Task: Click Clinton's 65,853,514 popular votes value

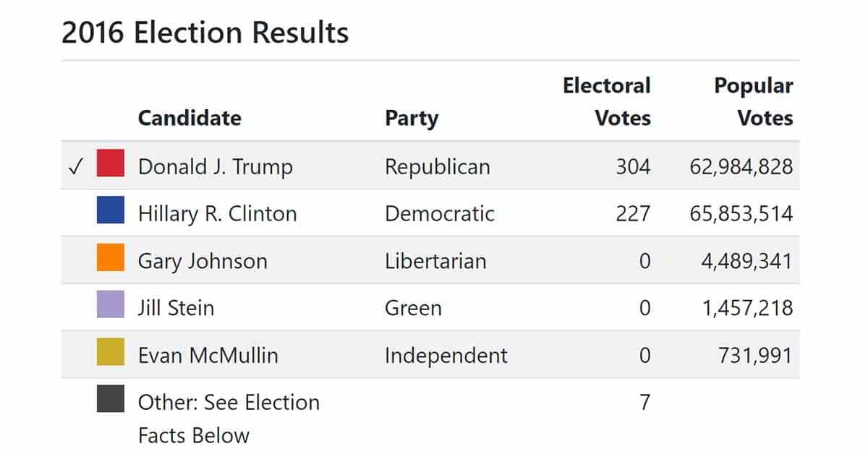Action: pyautogui.click(x=741, y=214)
